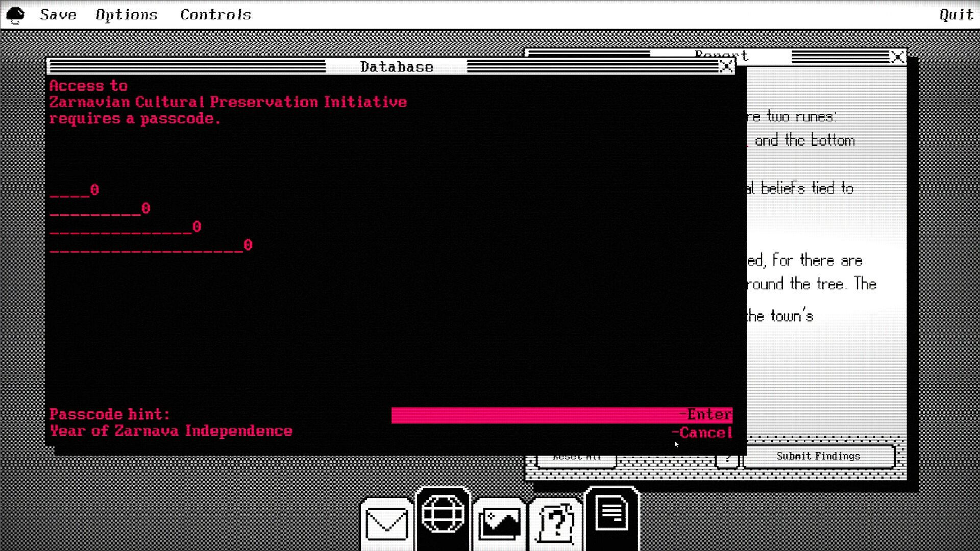Select the fourth passcode digit dial
980x551 pixels.
click(248, 245)
